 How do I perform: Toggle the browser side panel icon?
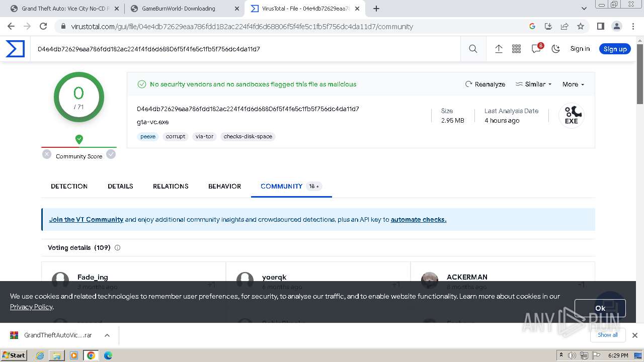coord(600,26)
